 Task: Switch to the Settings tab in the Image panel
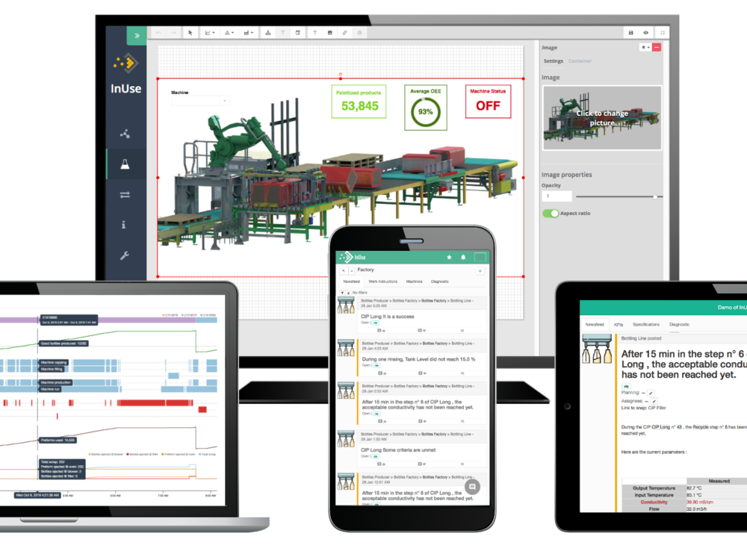pyautogui.click(x=553, y=61)
